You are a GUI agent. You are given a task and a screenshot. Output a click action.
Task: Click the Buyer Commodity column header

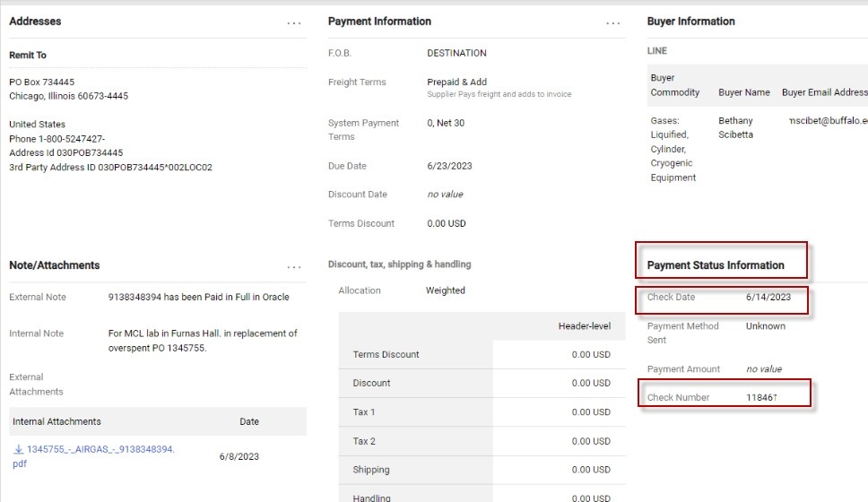(674, 85)
